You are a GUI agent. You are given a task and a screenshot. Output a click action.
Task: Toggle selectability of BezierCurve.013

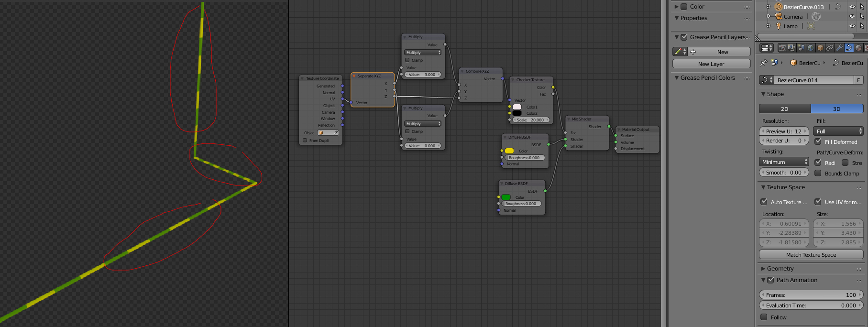click(x=862, y=7)
